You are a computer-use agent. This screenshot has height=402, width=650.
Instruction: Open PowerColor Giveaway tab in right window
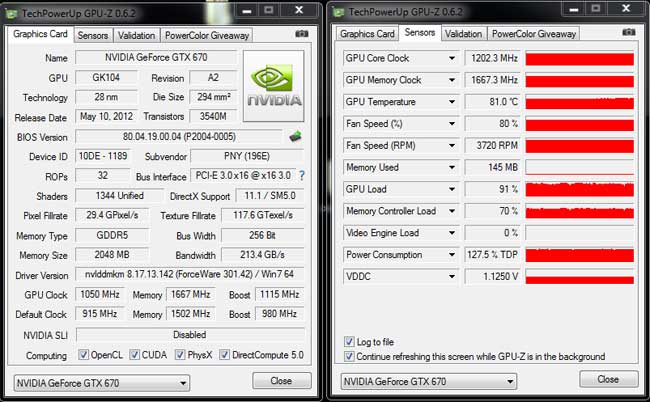point(534,34)
